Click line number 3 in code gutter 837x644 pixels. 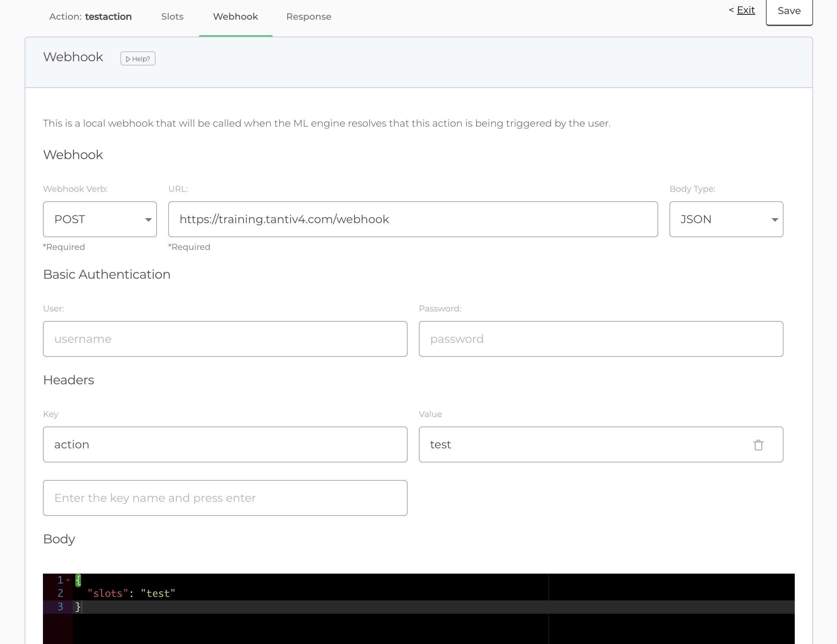[x=60, y=606]
